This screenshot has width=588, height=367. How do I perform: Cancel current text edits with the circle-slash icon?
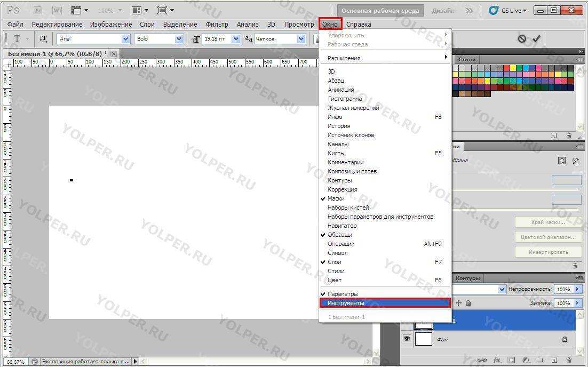point(522,38)
